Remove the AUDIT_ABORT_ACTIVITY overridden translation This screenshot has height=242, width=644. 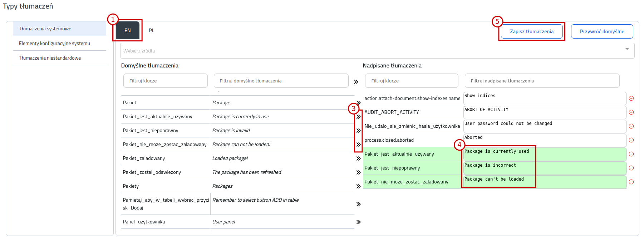[x=631, y=112]
